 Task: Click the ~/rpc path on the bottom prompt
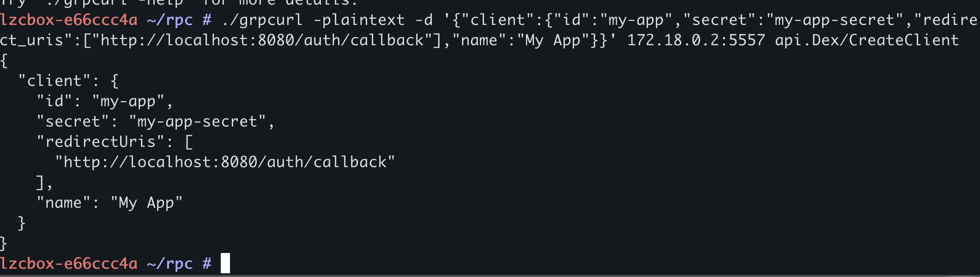pos(169,264)
